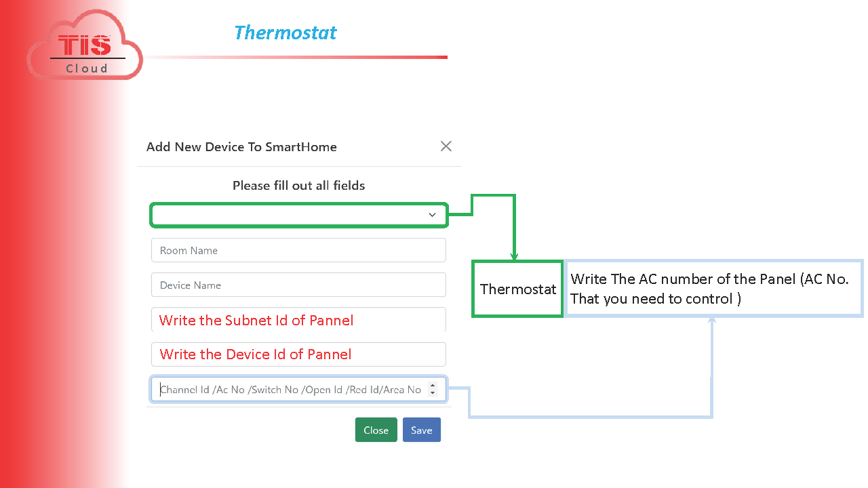Click the AC number instruction text box
This screenshot has width=868, height=488.
(713, 289)
